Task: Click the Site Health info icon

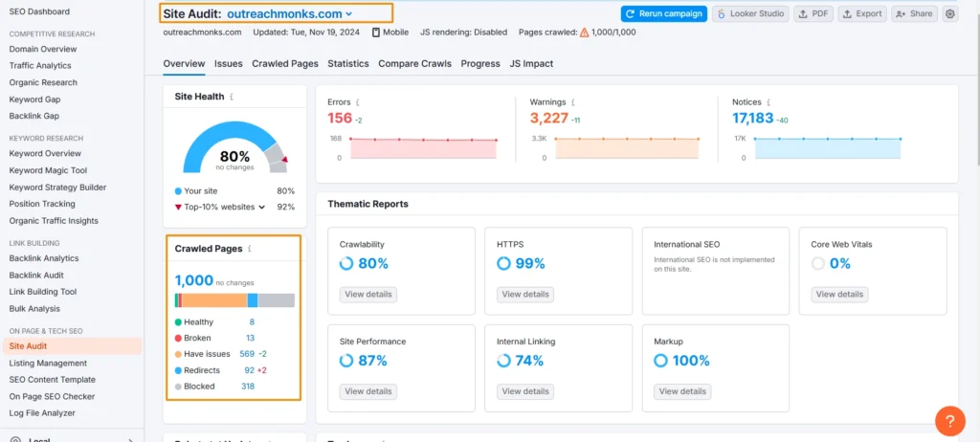Action: pyautogui.click(x=232, y=97)
